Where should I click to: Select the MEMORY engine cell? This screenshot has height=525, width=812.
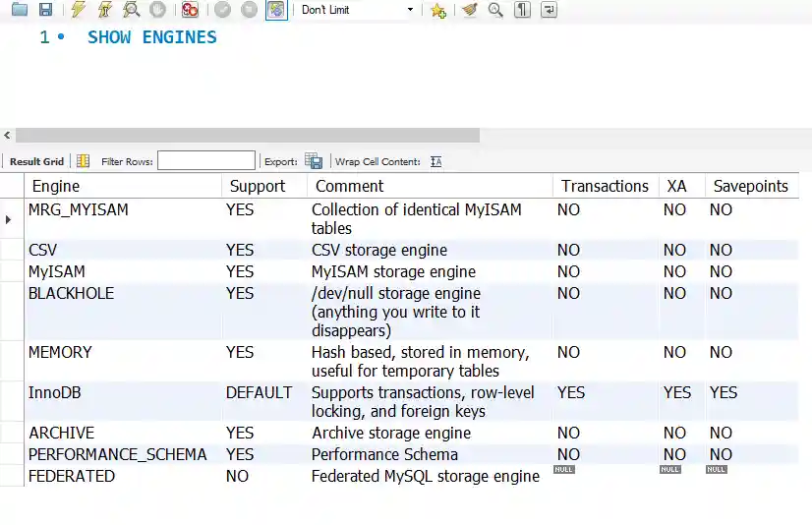point(123,362)
